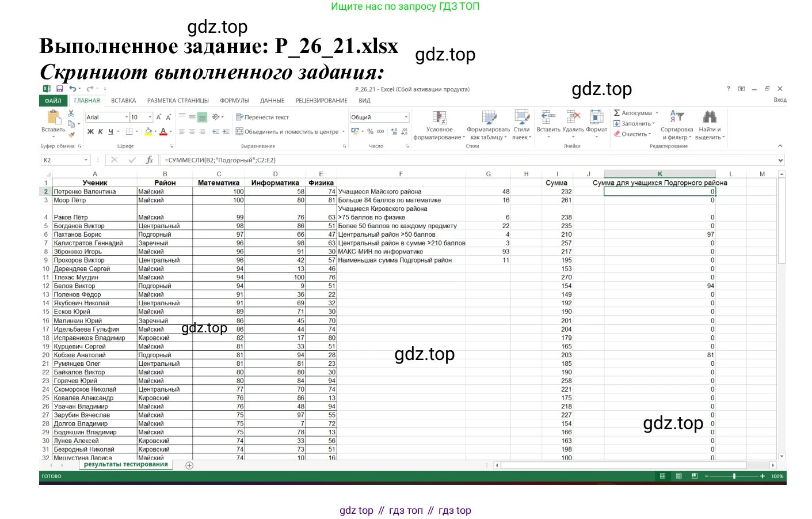Select the Format Painter brush
812x519 pixels.
(71, 134)
